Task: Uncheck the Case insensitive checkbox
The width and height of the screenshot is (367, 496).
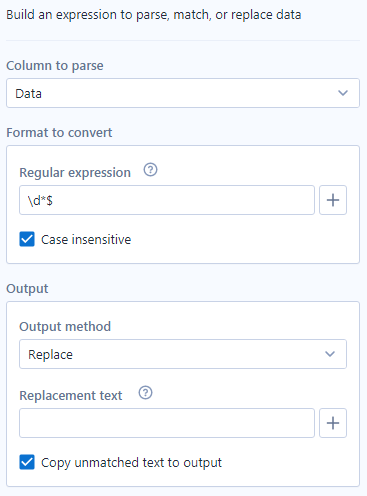Action: click(27, 239)
